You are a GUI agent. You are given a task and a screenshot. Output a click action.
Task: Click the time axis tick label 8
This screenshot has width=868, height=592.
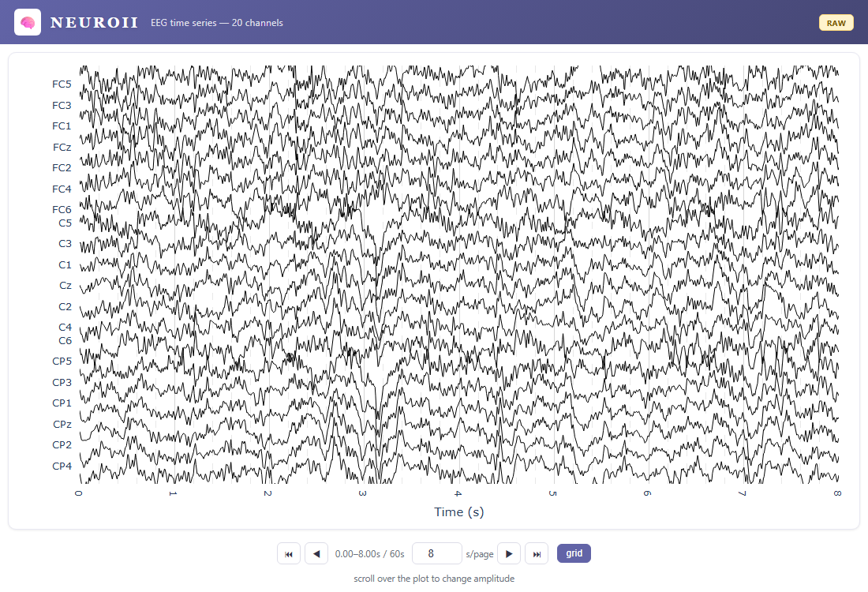(837, 493)
